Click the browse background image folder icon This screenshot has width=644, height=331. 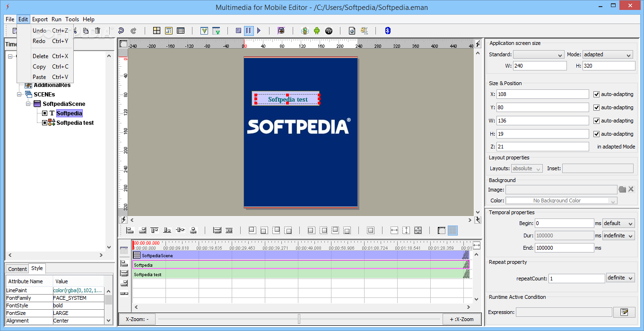point(622,190)
